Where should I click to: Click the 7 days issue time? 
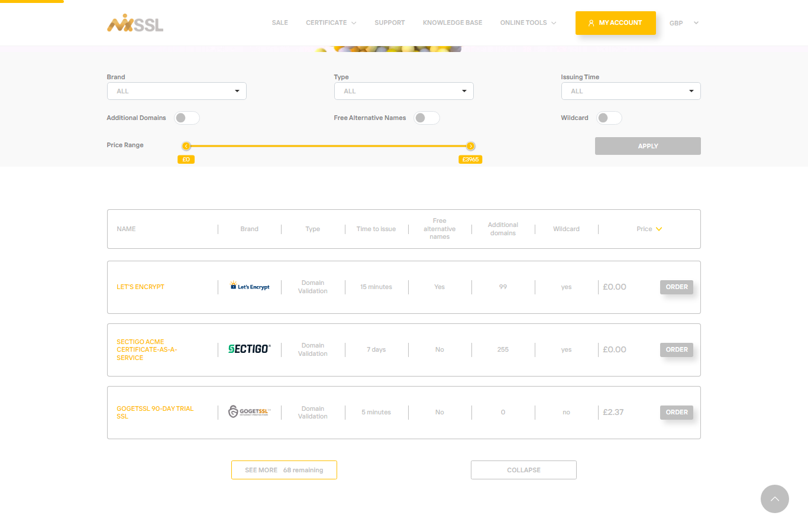(376, 350)
